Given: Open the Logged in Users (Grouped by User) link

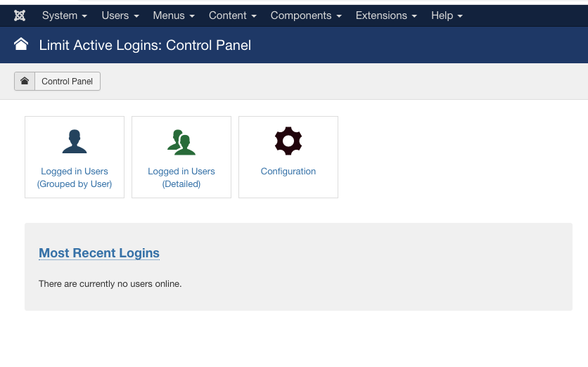Looking at the screenshot, I should pyautogui.click(x=75, y=178).
